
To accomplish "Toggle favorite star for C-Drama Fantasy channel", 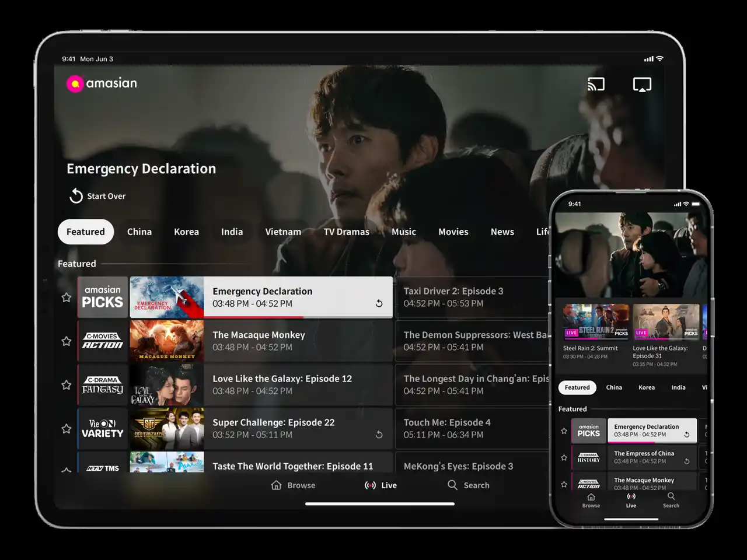I will (67, 385).
